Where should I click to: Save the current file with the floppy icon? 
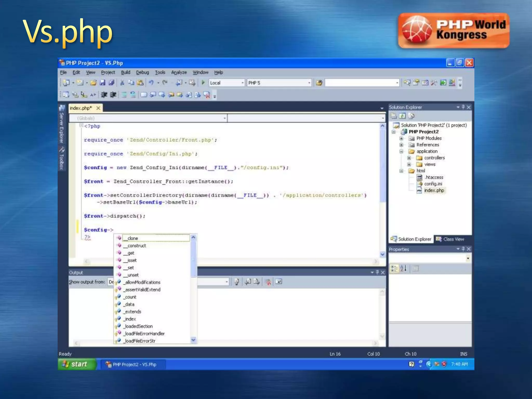tap(103, 83)
